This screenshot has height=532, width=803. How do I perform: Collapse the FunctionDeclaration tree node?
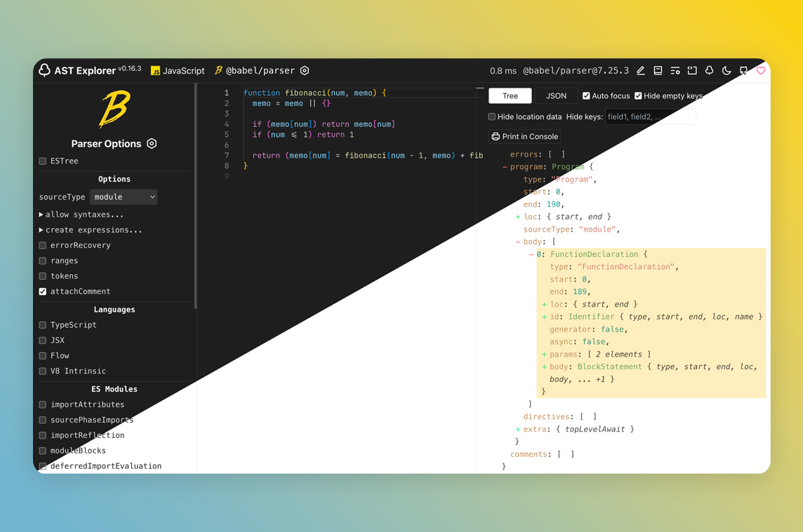pyautogui.click(x=531, y=255)
